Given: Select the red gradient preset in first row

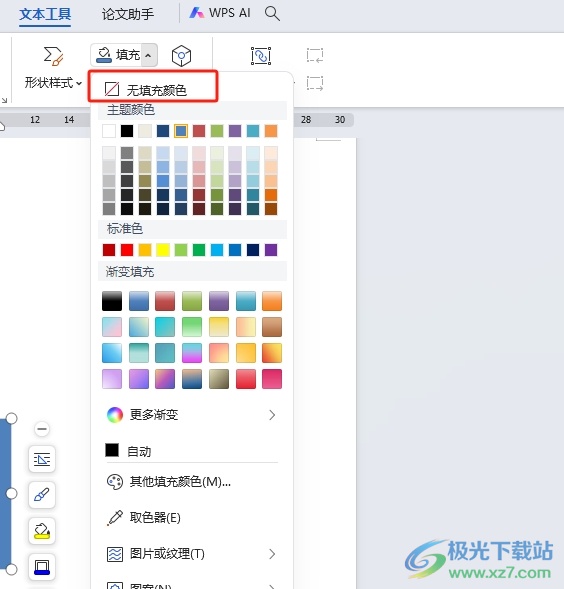Looking at the screenshot, I should click(x=165, y=301).
